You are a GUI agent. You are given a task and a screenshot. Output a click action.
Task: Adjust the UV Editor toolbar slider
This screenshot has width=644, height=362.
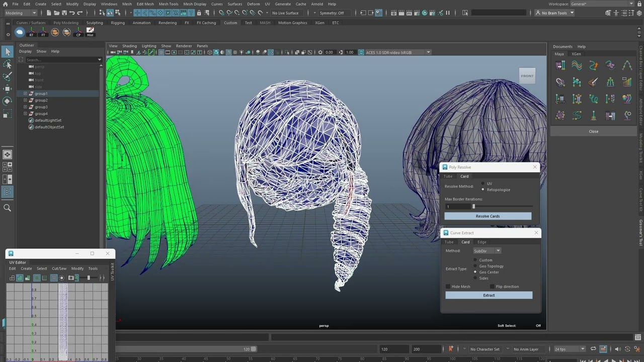[x=89, y=278]
